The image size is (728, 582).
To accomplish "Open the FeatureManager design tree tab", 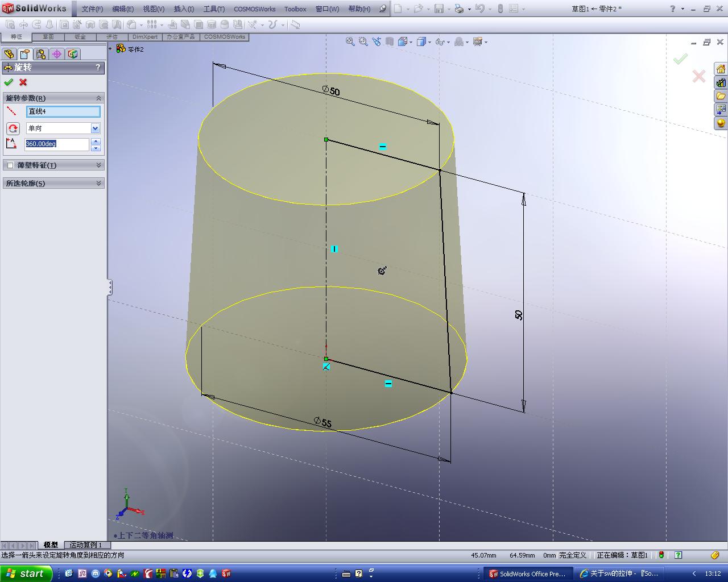I will point(9,54).
